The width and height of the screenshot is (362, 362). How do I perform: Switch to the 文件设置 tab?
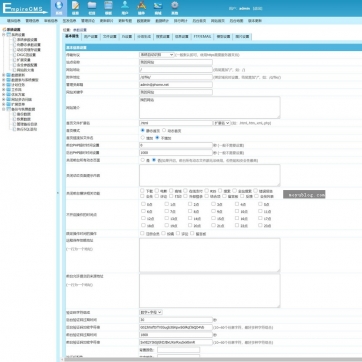[x=109, y=37]
